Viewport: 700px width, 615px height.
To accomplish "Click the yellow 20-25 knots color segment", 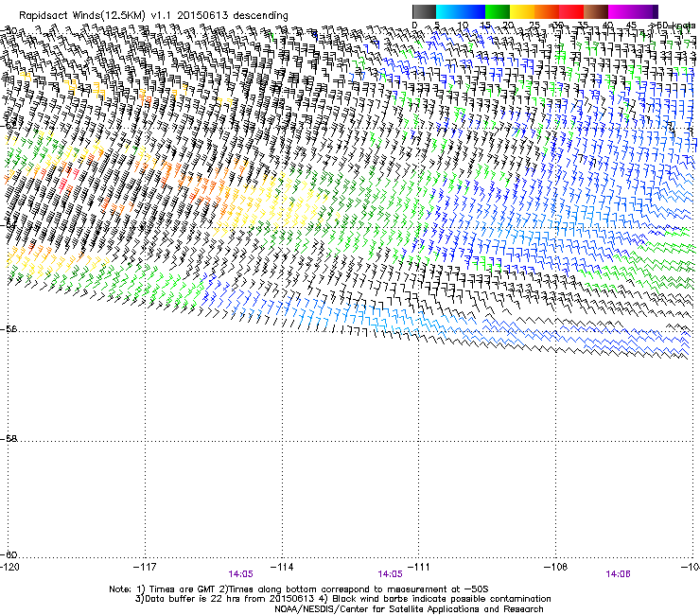I will click(x=522, y=11).
